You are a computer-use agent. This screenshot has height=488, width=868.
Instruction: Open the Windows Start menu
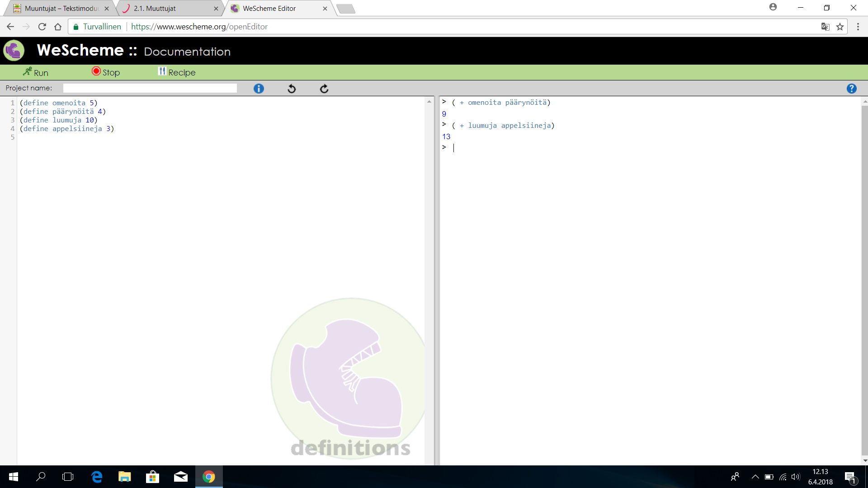[x=14, y=477]
